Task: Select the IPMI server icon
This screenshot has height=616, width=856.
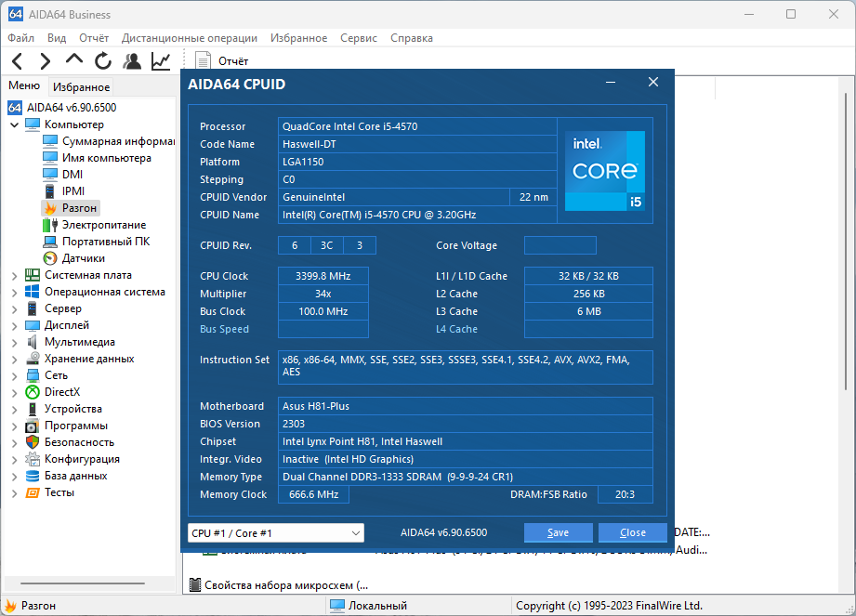Action: pyautogui.click(x=49, y=191)
